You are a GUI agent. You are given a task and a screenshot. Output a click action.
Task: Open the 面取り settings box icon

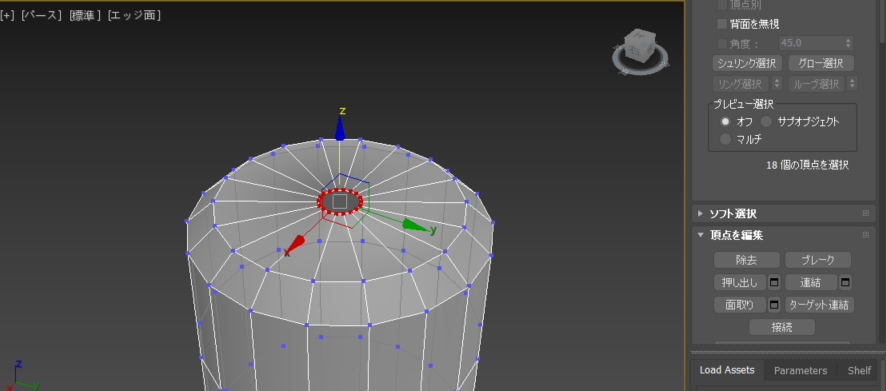tap(774, 305)
